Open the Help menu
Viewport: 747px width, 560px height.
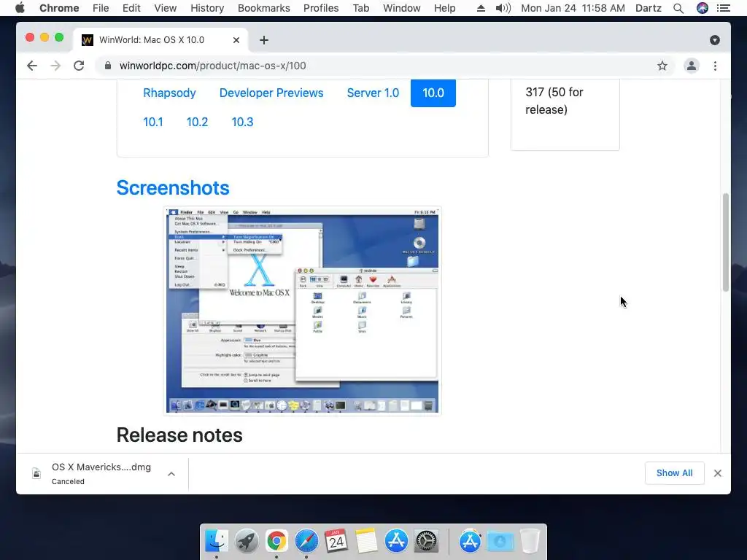444,8
